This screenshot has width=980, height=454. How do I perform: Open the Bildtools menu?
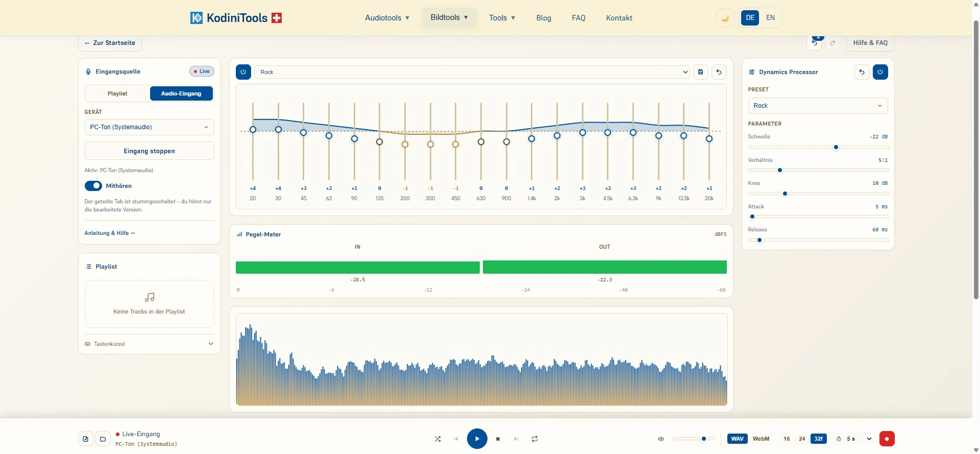click(x=449, y=17)
